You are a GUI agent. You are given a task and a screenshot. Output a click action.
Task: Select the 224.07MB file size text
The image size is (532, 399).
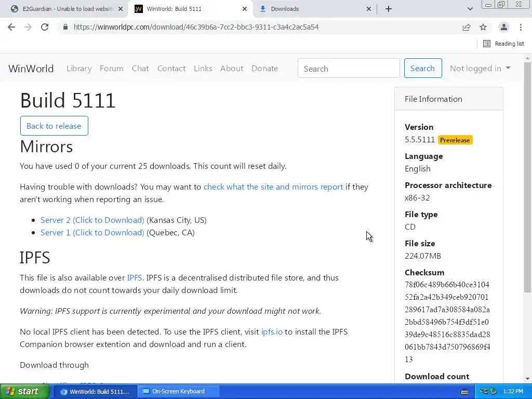423,256
